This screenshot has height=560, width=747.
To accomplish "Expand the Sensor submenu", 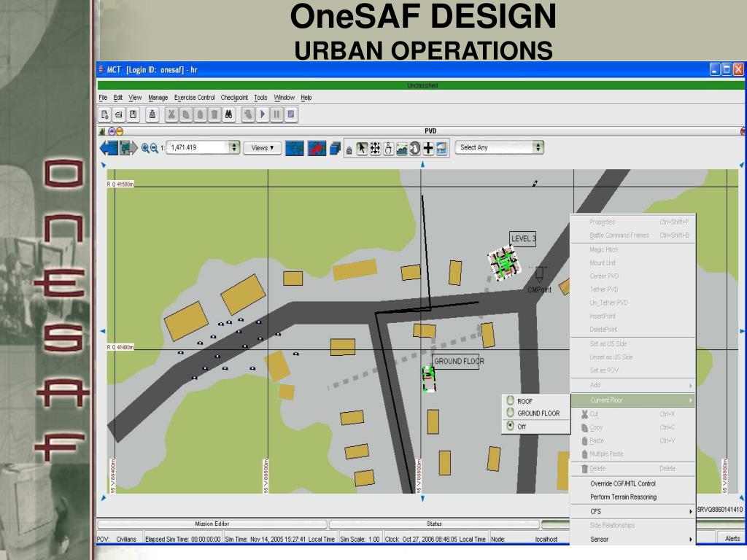I will click(632, 539).
